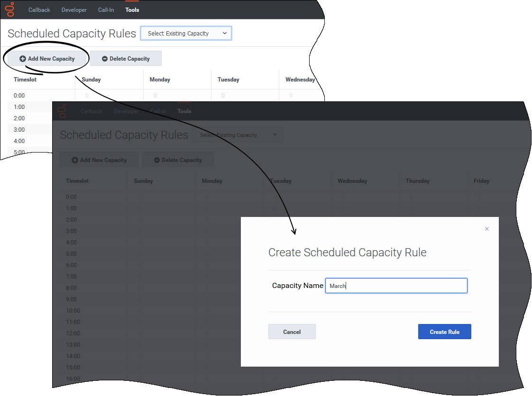Click the dimmed Genesys logo behind the dialog
The height and width of the screenshot is (396, 532).
62,111
